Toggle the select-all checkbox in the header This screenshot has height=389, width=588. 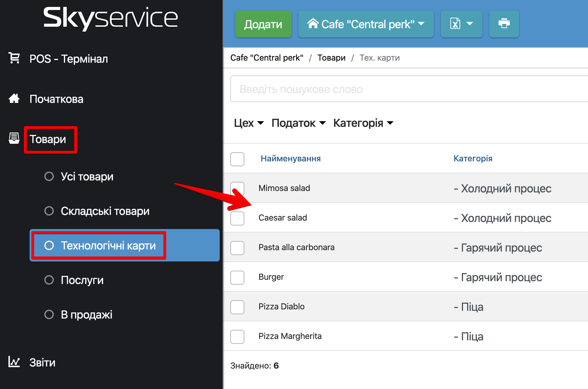pyautogui.click(x=237, y=159)
